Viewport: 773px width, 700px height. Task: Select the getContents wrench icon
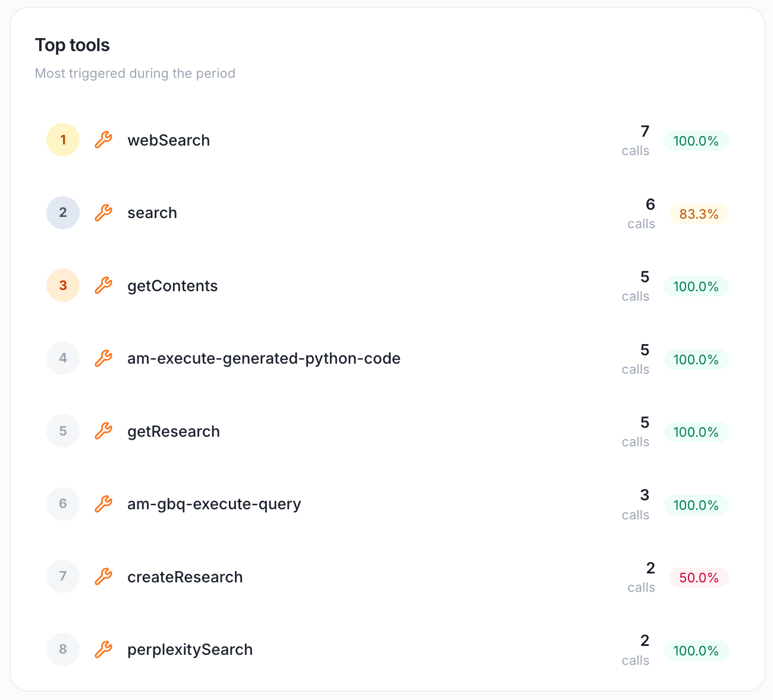click(103, 286)
